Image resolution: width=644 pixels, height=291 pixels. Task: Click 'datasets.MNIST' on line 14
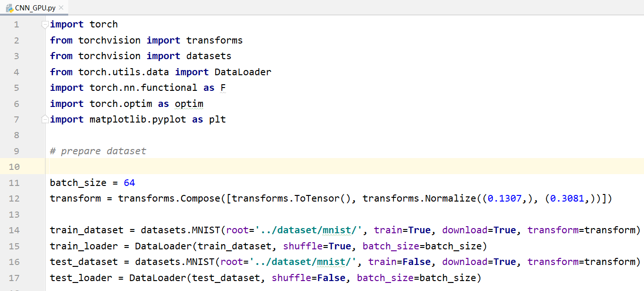coord(181,230)
